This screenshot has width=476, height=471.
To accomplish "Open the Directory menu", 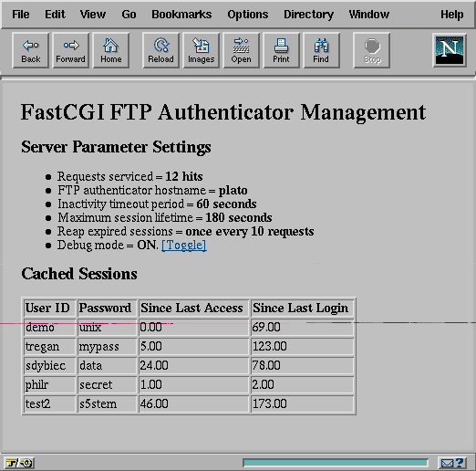I will point(308,15).
